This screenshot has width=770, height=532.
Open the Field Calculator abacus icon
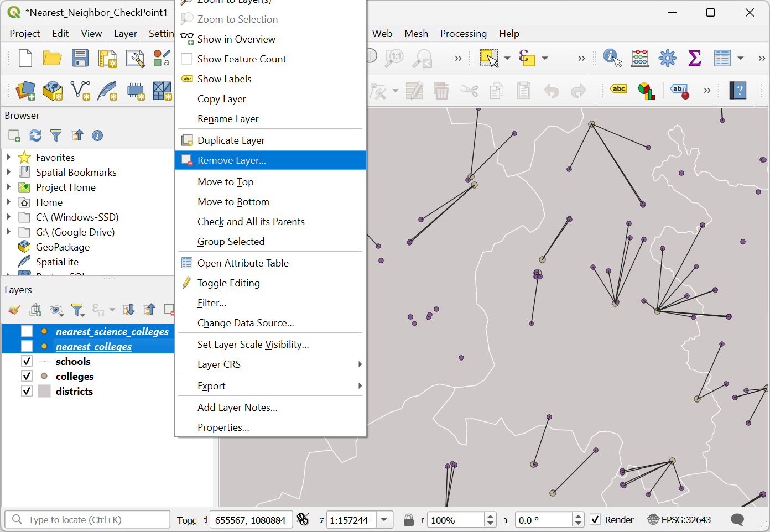(640, 58)
